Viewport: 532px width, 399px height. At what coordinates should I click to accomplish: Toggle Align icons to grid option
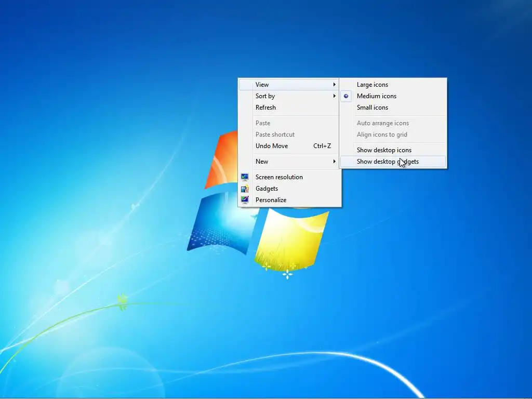393,135
